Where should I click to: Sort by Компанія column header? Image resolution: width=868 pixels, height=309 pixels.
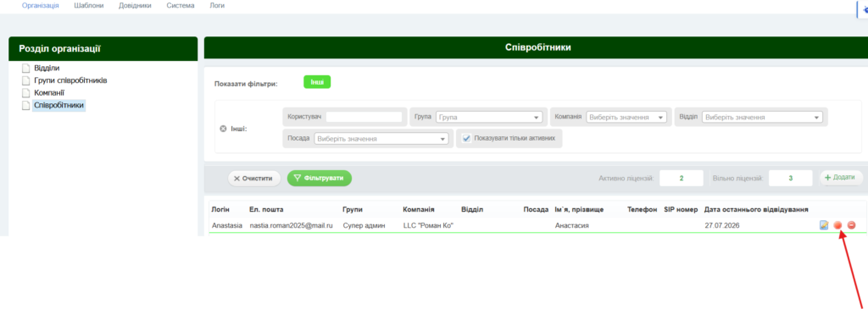coord(419,210)
